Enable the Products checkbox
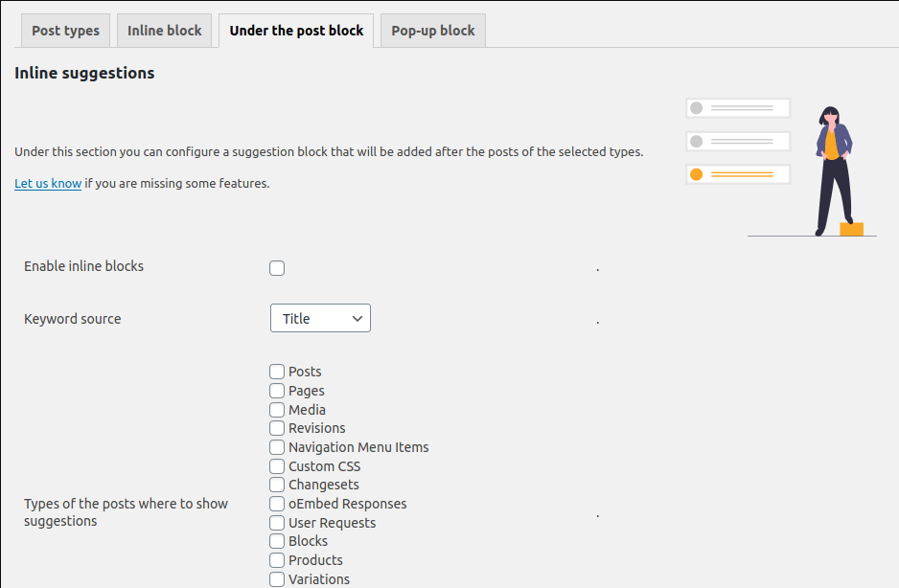This screenshot has width=899, height=588. click(x=277, y=560)
